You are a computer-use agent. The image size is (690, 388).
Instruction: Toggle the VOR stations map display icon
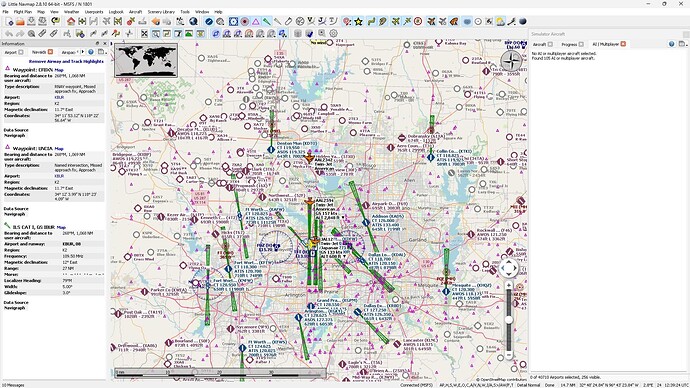point(233,21)
